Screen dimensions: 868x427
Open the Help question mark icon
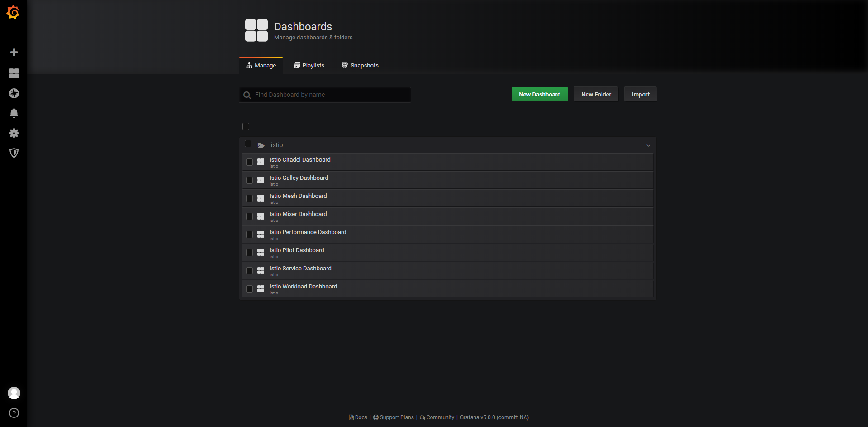(14, 413)
